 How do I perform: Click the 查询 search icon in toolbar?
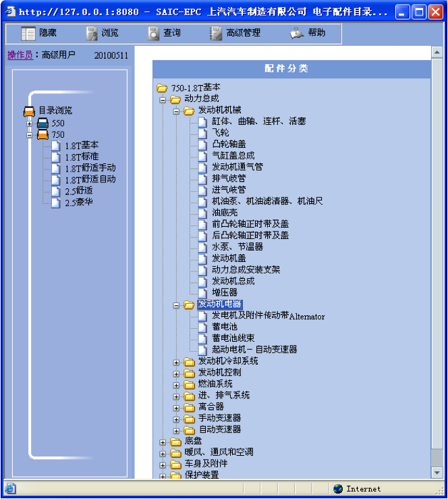point(154,33)
